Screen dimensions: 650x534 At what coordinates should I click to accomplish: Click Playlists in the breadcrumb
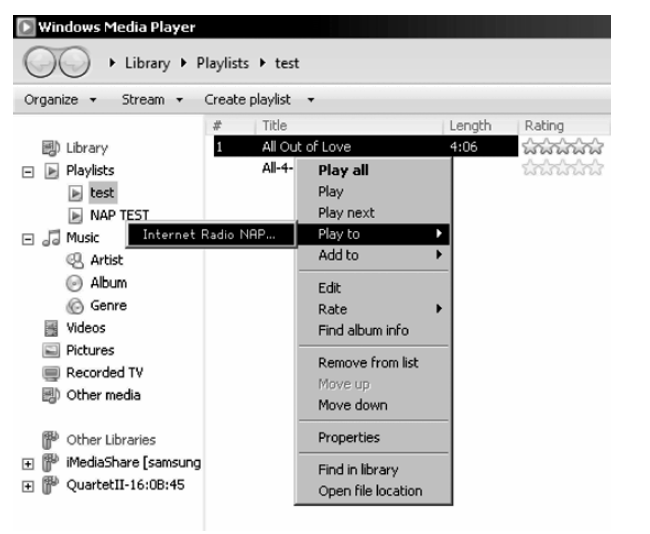[223, 63]
